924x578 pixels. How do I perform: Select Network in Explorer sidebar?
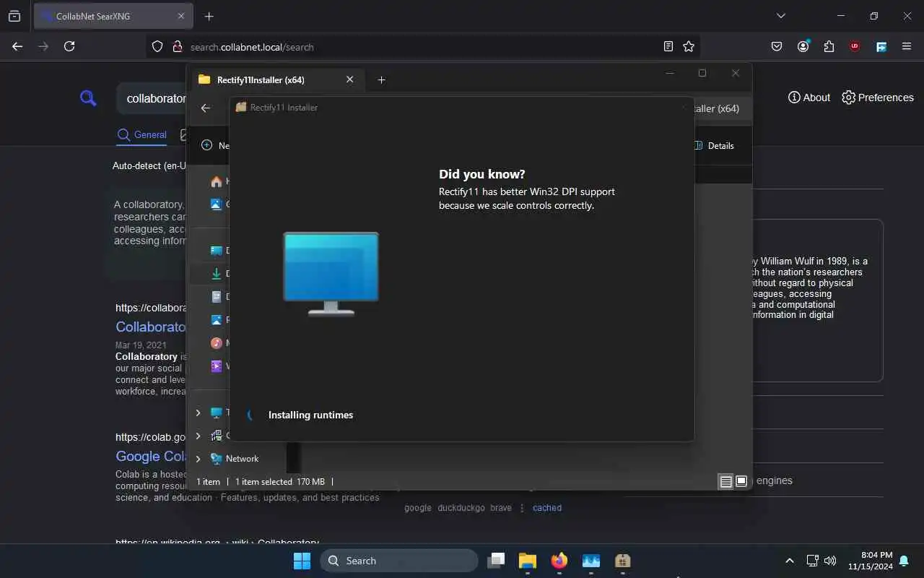pos(242,459)
